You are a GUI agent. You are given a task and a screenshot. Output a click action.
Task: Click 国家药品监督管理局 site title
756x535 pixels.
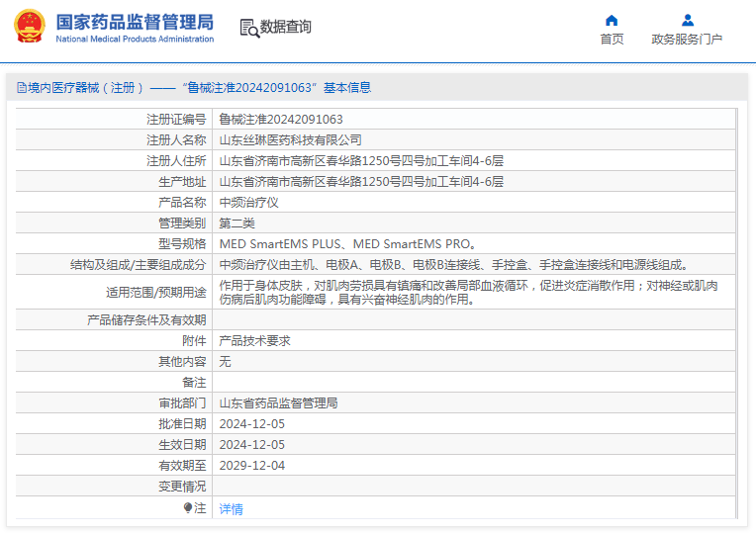click(x=135, y=22)
